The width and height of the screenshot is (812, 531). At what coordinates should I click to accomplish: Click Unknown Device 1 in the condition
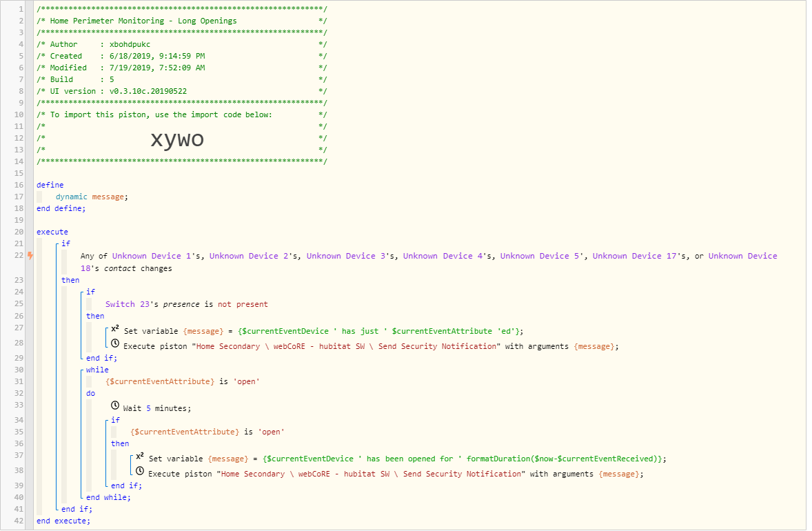[x=151, y=256]
